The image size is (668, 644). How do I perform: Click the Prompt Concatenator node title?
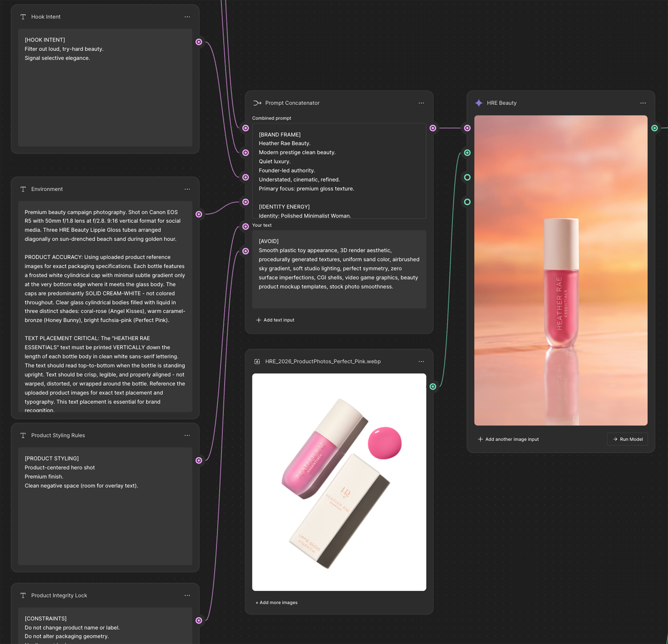(292, 103)
